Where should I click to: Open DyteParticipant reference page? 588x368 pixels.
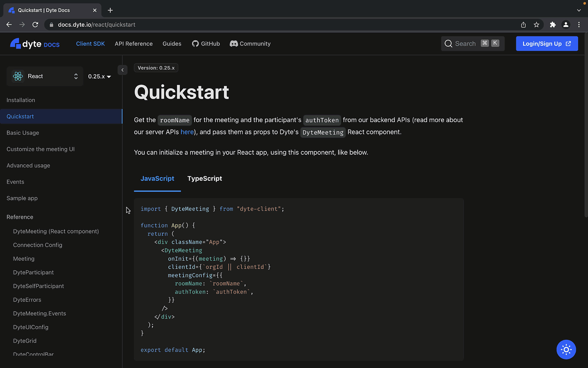click(34, 272)
